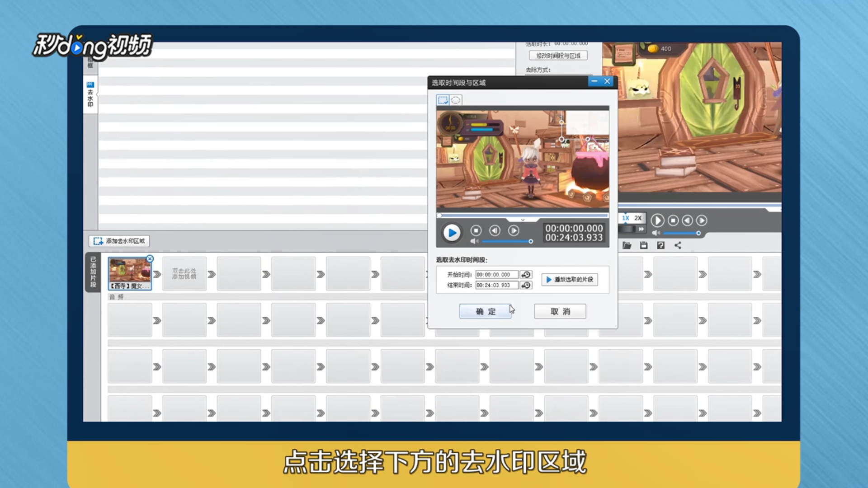This screenshot has height=488, width=868.
Task: Step to previous frame in dialog player
Action: [x=495, y=231]
